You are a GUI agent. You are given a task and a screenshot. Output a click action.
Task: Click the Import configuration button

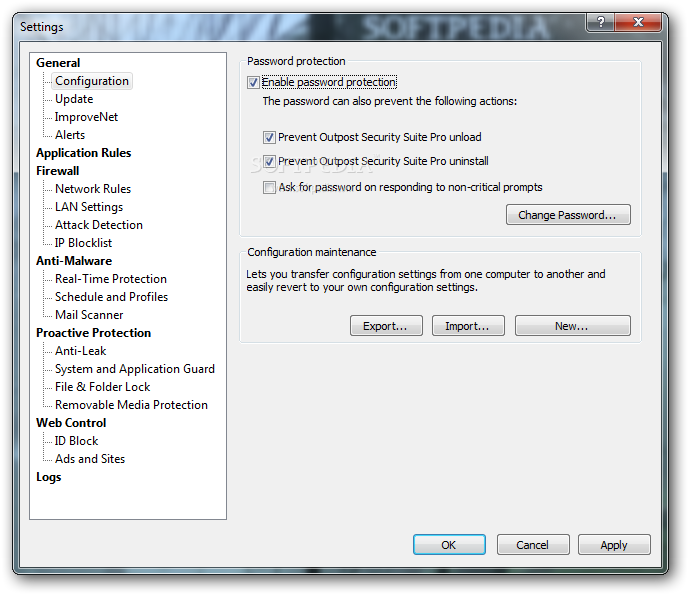(468, 326)
